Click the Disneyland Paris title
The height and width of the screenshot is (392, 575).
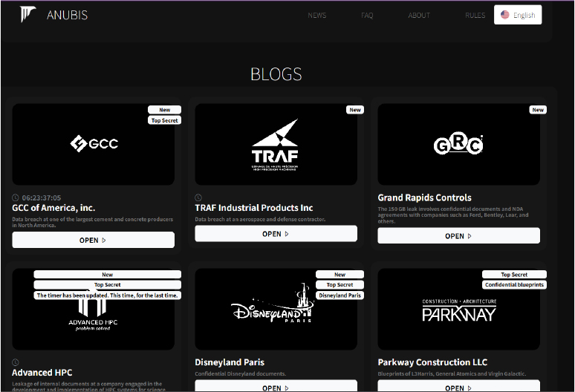click(230, 362)
